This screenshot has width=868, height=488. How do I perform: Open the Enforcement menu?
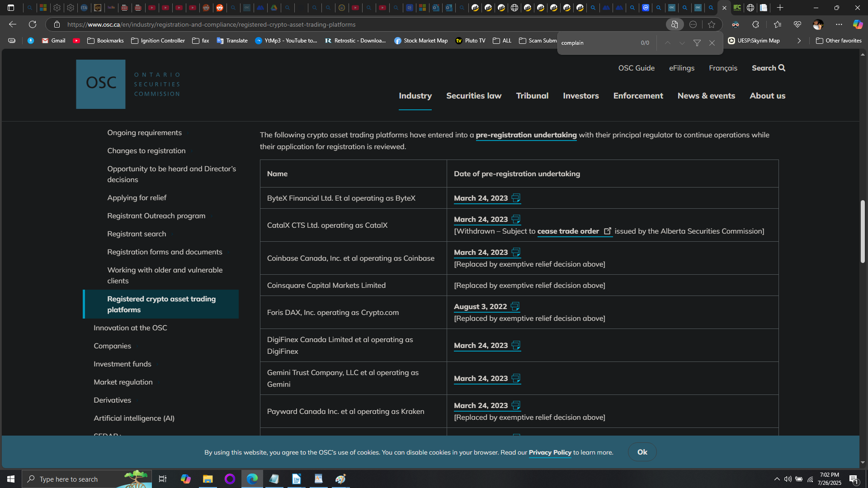pyautogui.click(x=638, y=96)
